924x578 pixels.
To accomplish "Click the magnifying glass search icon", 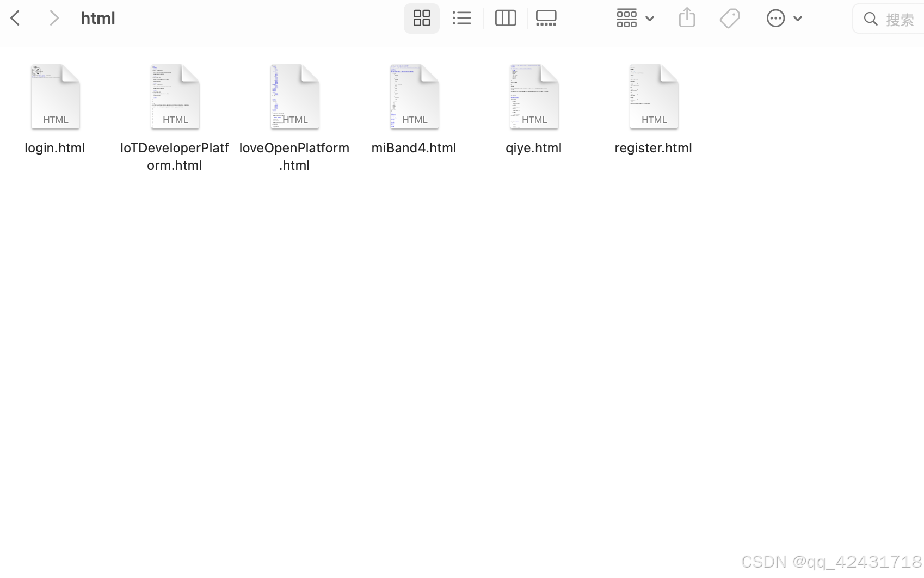I will (x=871, y=19).
